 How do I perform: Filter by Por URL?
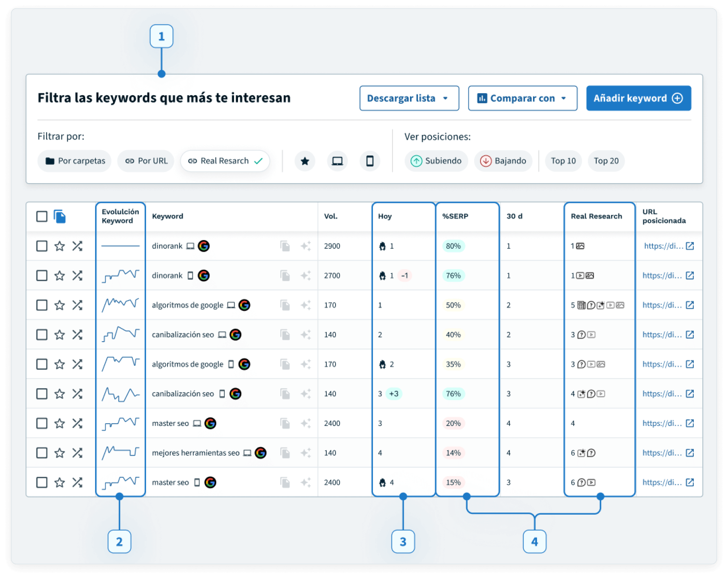tap(146, 161)
